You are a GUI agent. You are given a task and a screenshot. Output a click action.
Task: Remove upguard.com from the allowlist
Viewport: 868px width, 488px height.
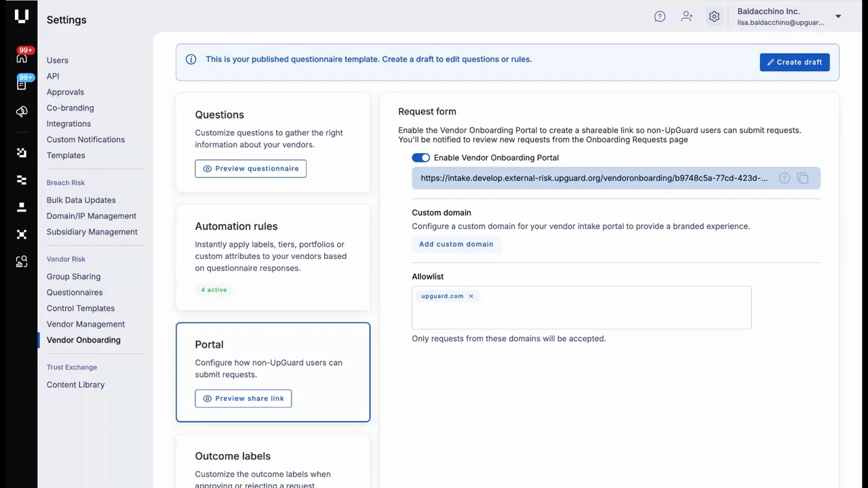click(x=471, y=296)
